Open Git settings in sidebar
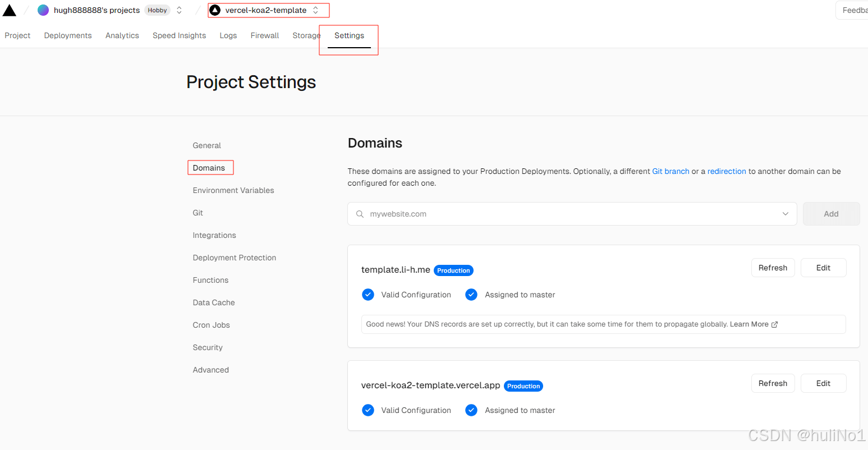 pos(198,213)
